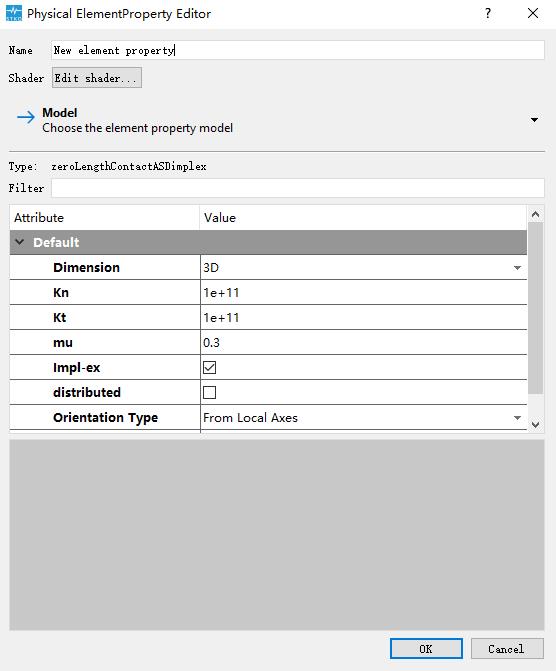Collapse the Default attribute group
The height and width of the screenshot is (671, 556).
[19, 242]
